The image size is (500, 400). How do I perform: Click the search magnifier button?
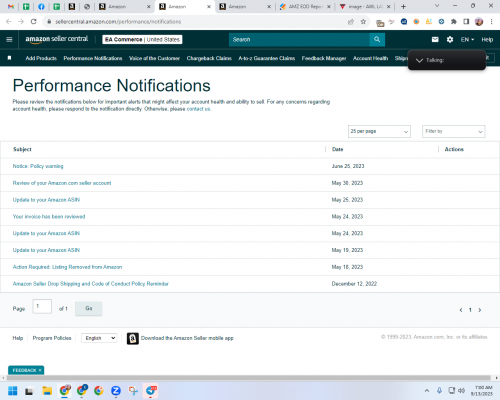click(377, 39)
